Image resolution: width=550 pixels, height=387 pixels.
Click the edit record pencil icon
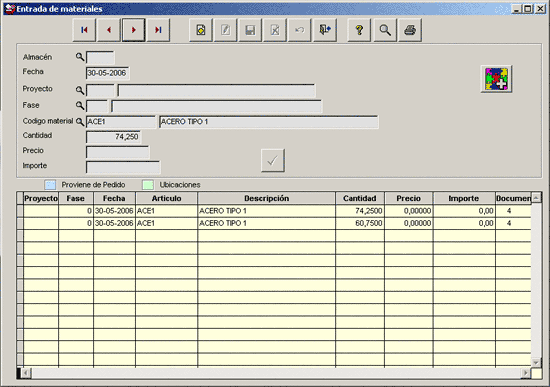(226, 30)
